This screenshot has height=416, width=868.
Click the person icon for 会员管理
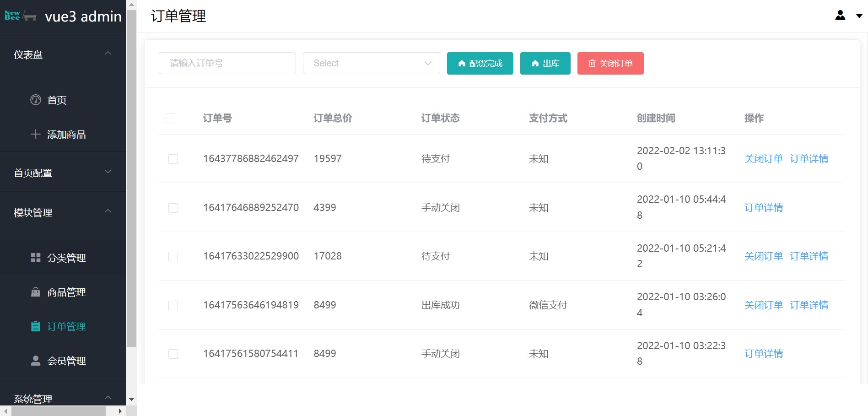(35, 361)
